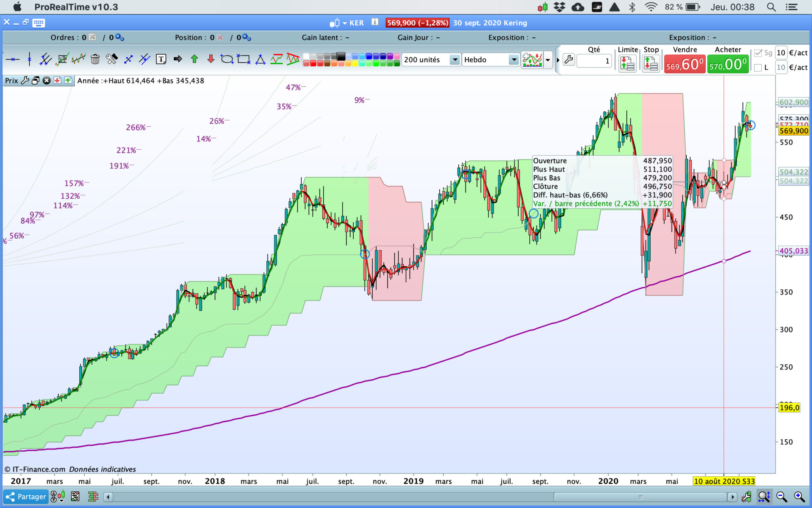Select the text annotation tool
This screenshot has height=508, width=812.
(161, 60)
